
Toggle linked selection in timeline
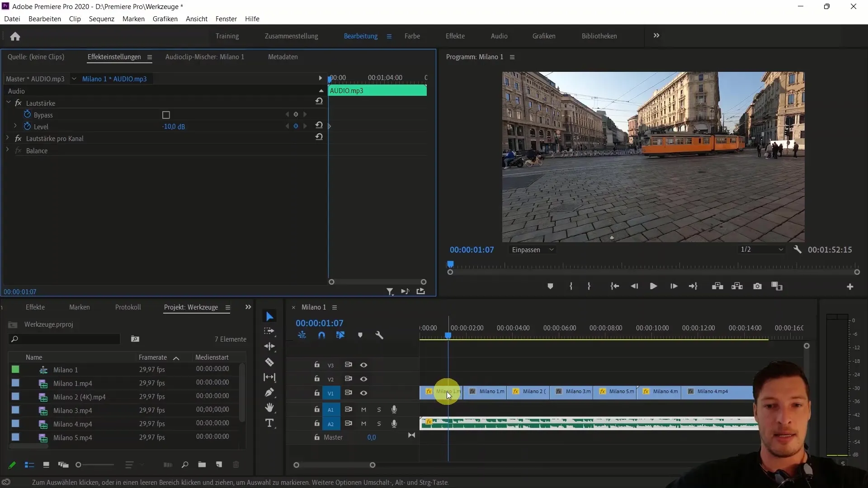(340, 335)
